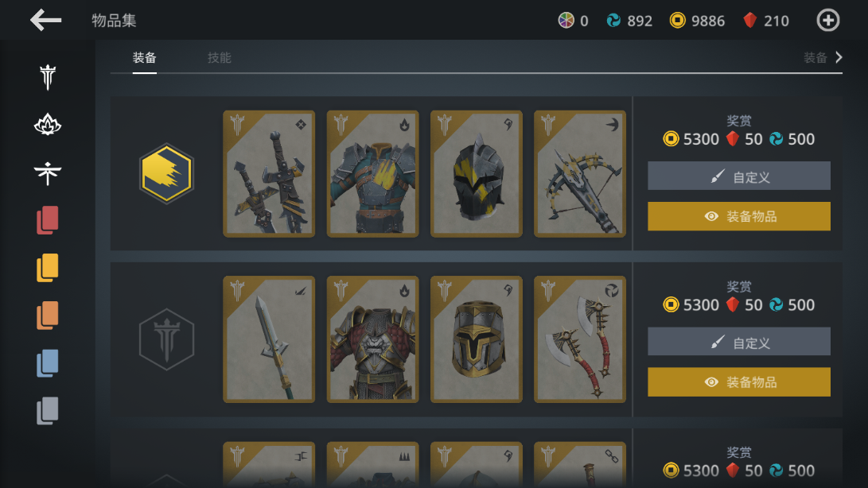
Task: Expand the 装备 chevron at top right
Action: 823,57
